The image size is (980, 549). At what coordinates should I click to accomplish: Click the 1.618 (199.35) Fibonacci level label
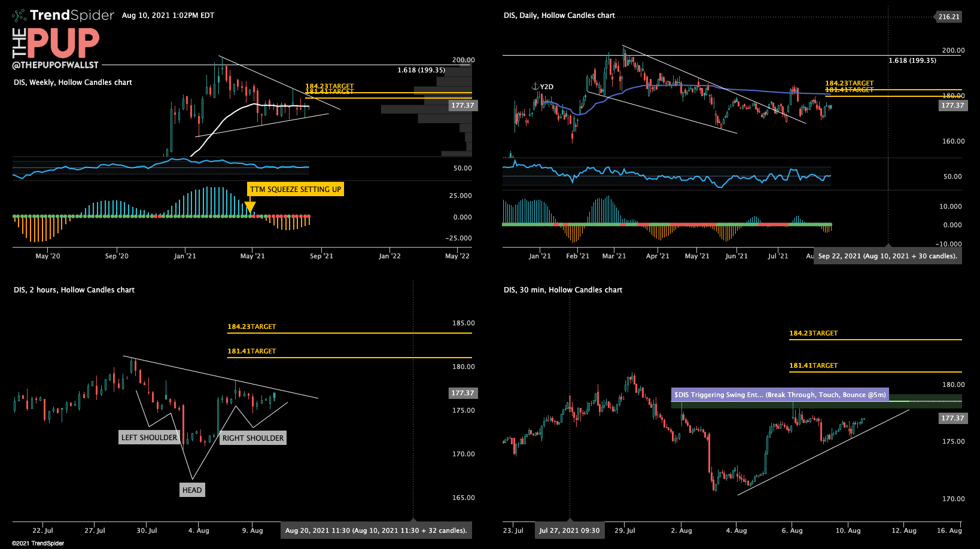tap(421, 70)
